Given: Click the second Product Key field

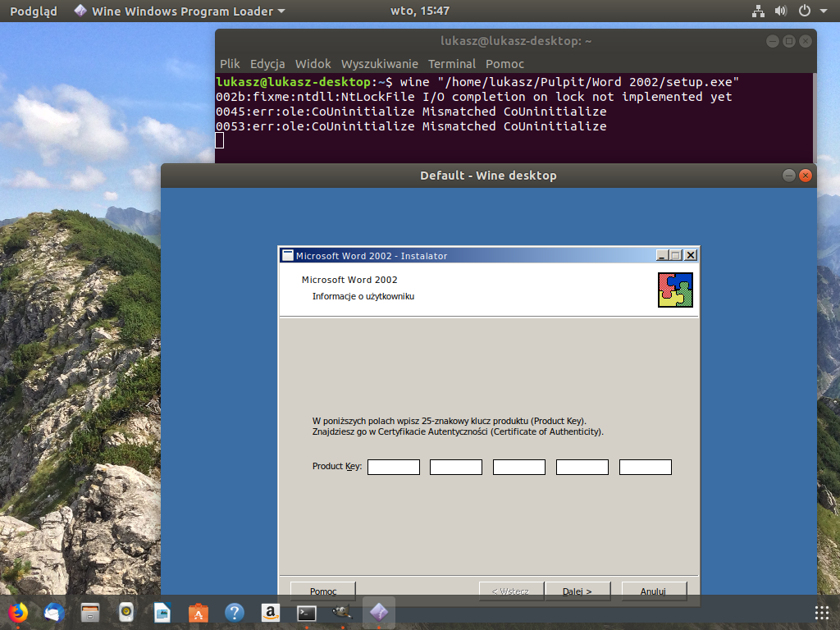Looking at the screenshot, I should [456, 467].
